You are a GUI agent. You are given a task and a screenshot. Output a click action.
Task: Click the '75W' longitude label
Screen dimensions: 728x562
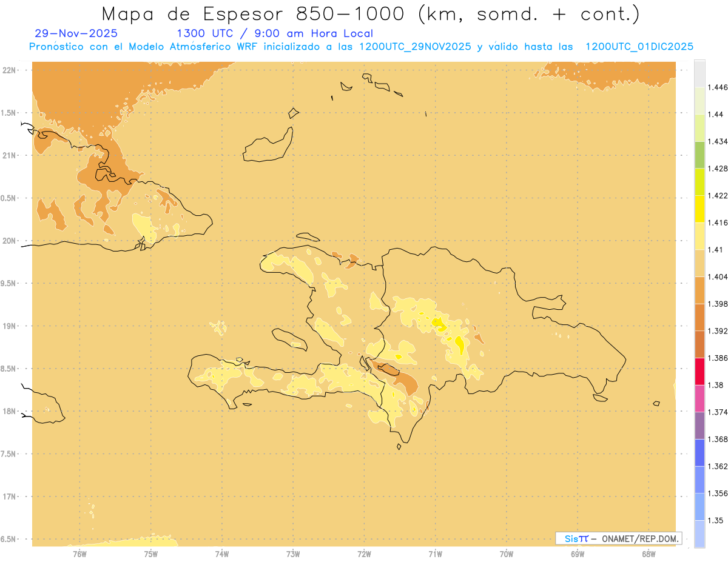pyautogui.click(x=151, y=553)
